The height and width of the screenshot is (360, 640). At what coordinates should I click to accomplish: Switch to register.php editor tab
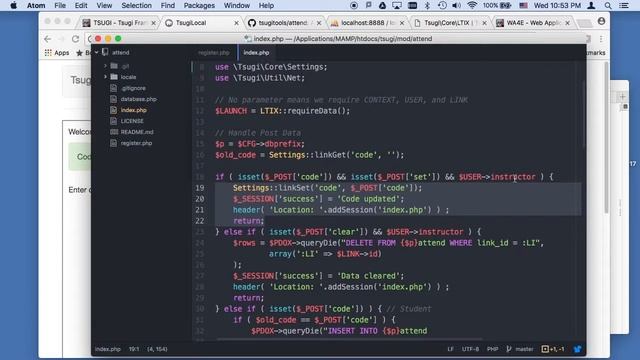pos(213,53)
